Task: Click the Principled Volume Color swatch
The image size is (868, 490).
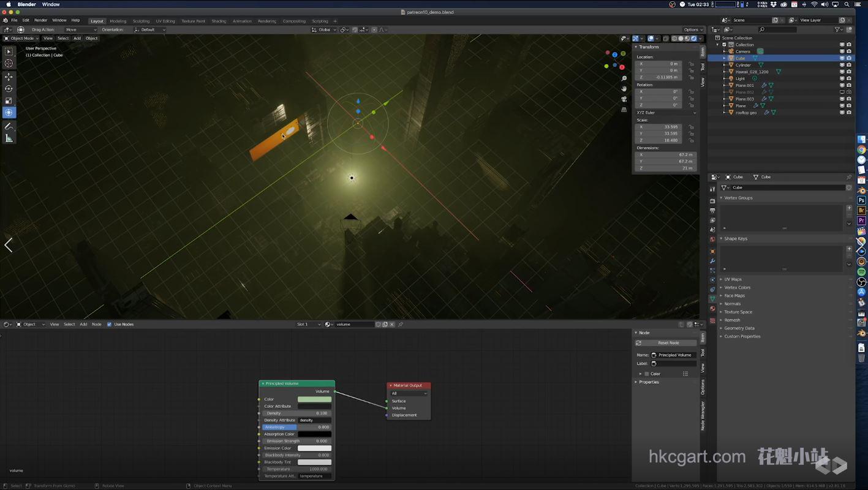Action: [314, 399]
